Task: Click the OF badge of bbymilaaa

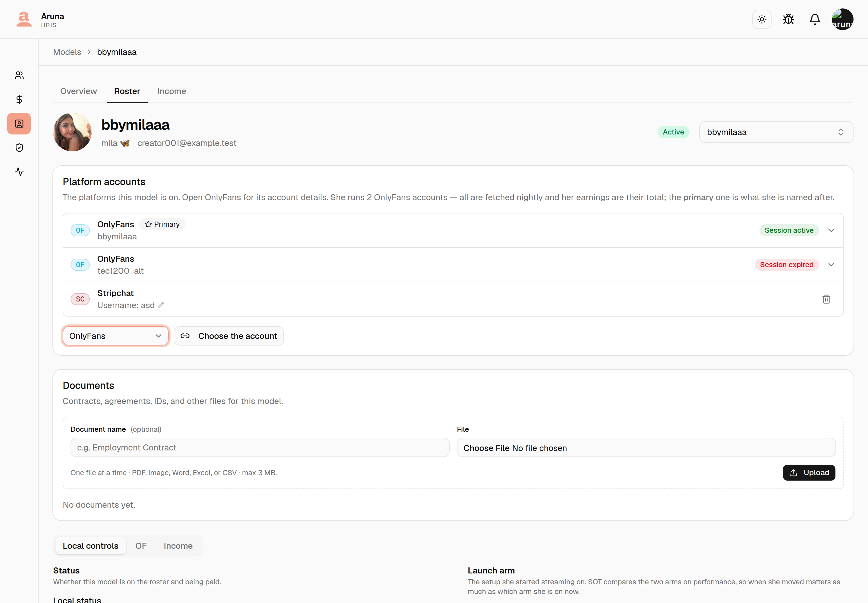Action: pyautogui.click(x=80, y=230)
